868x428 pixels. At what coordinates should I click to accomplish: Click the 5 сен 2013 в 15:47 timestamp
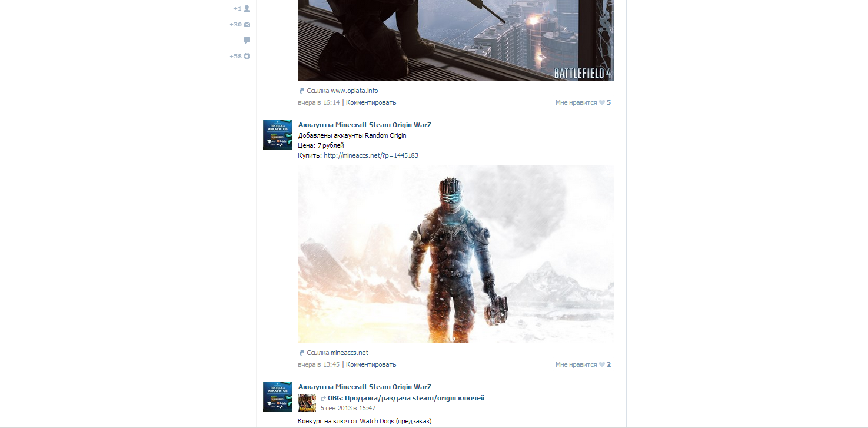[x=348, y=408]
